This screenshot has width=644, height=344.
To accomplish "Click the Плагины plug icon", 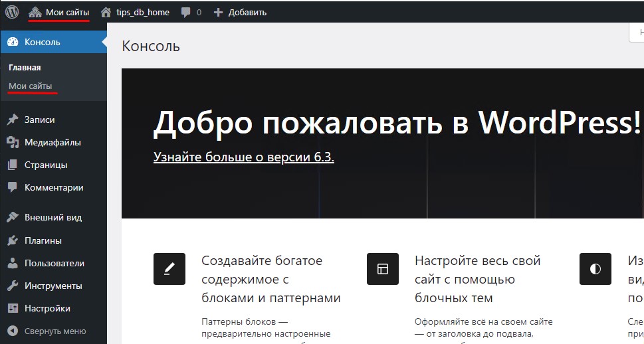I will [12, 240].
